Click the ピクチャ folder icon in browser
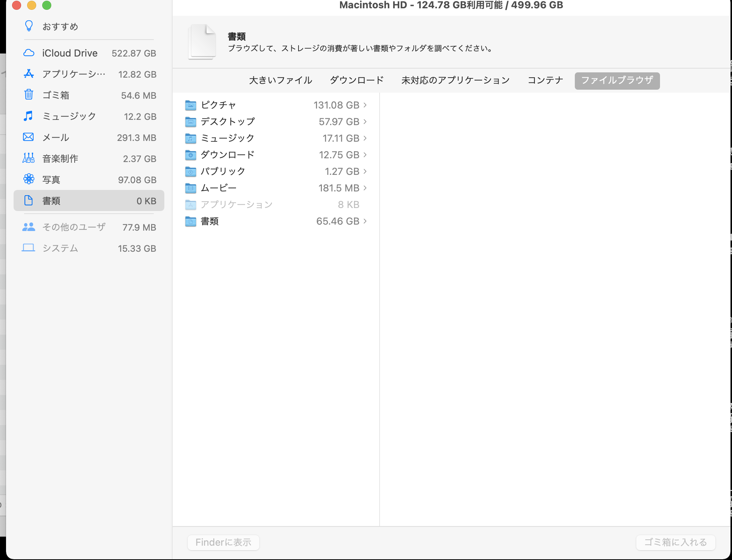732x560 pixels. click(191, 105)
